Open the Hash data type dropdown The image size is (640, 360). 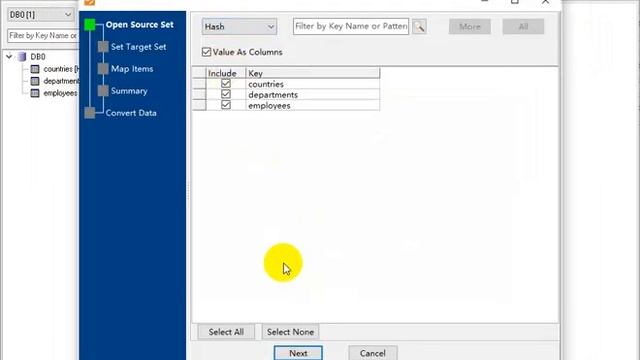[239, 27]
